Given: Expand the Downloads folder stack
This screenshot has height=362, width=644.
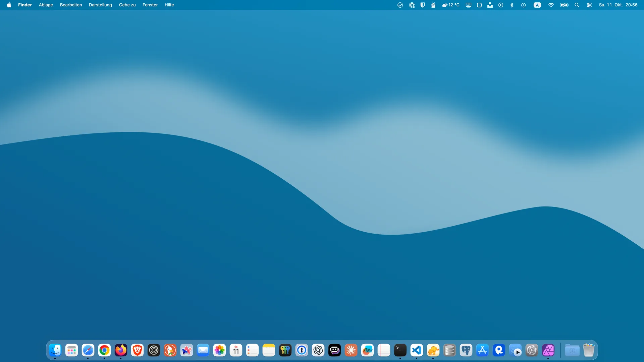Looking at the screenshot, I should tap(572, 350).
